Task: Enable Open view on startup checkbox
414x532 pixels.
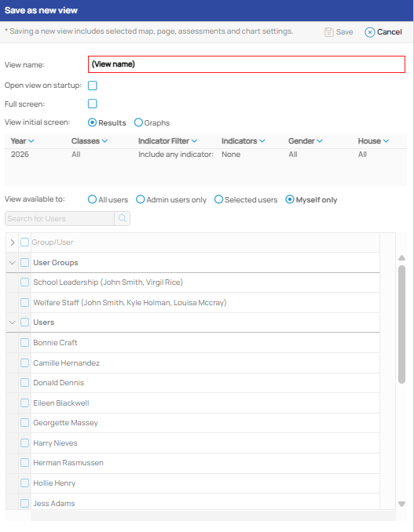Action: [93, 86]
